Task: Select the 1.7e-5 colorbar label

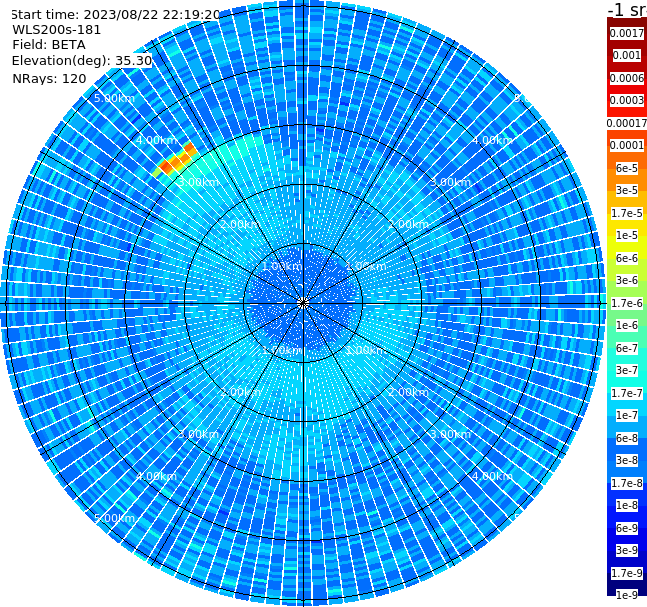Action: click(627, 213)
